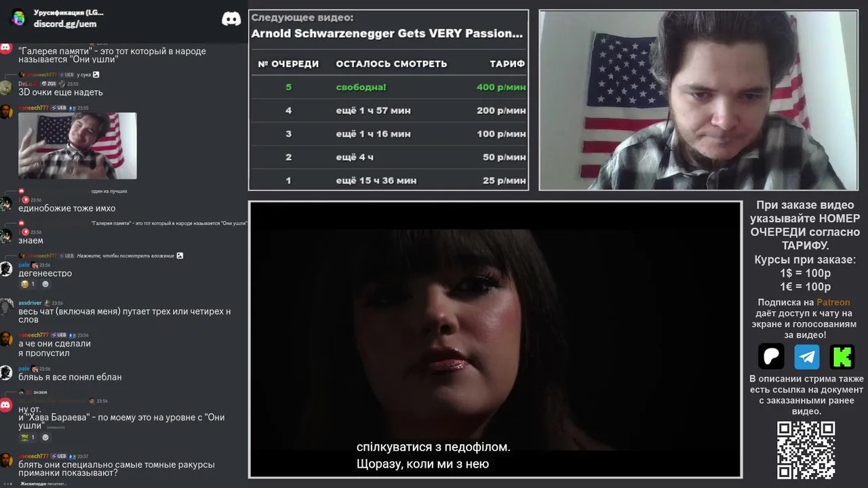The image size is (868, 488).
Task: Click the Урусификация server avatar icon
Action: tap(18, 18)
